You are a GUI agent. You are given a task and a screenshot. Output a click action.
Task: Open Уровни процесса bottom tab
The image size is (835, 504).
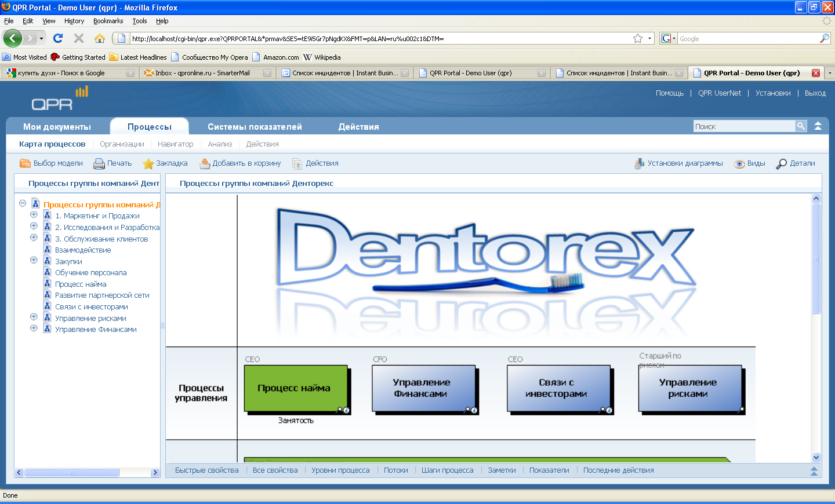pos(340,470)
